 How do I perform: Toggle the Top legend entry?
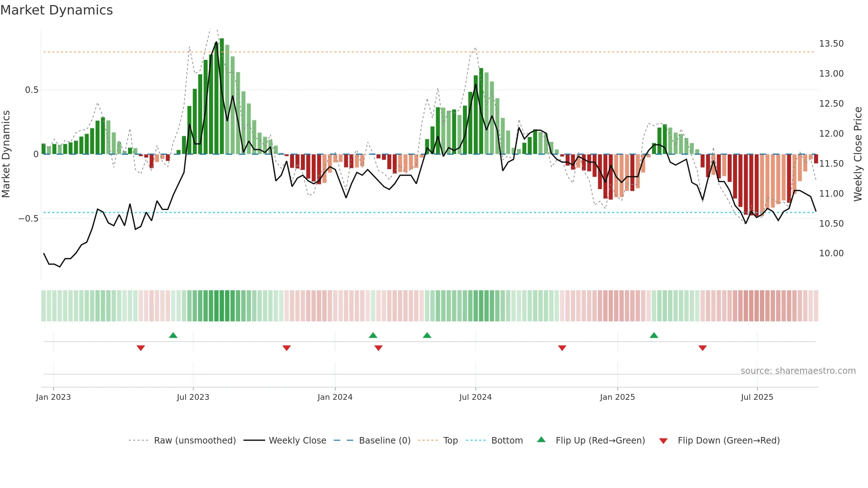click(x=438, y=440)
